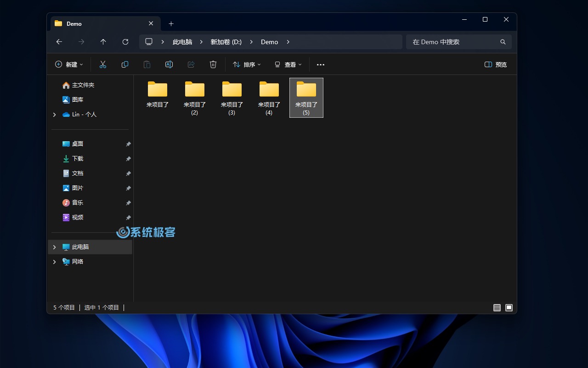Unpin 桌面 via its pin icon
Screen dimensions: 588x368
pos(128,144)
